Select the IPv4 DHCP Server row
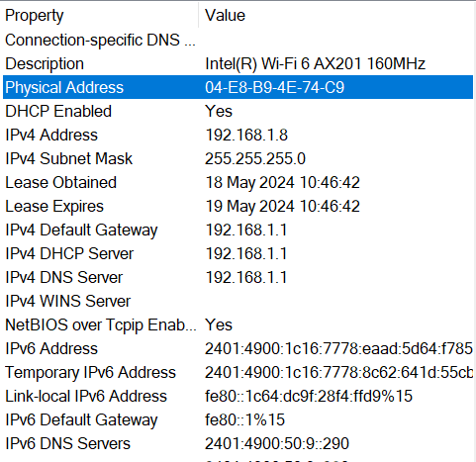Viewport: 476px width, 462px height. [238, 253]
